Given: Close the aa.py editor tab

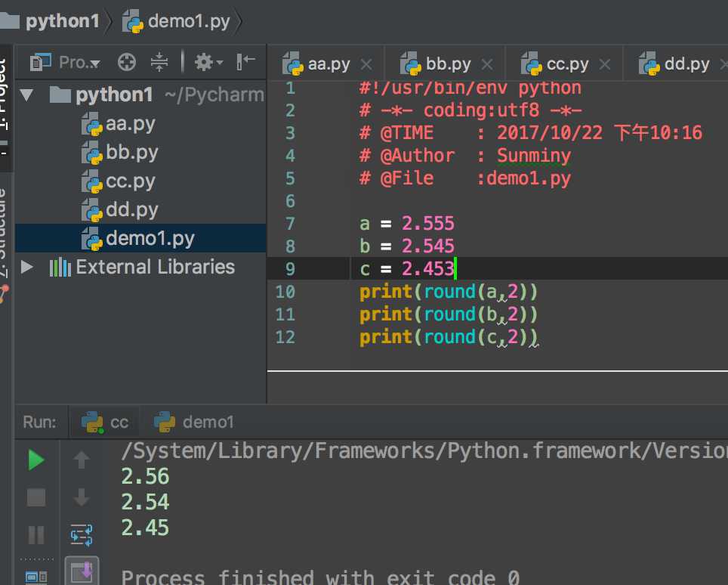Looking at the screenshot, I should [366, 64].
